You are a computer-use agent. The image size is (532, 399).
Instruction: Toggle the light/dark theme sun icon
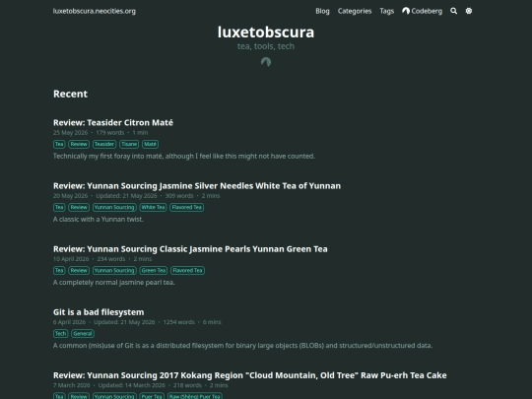(x=469, y=11)
